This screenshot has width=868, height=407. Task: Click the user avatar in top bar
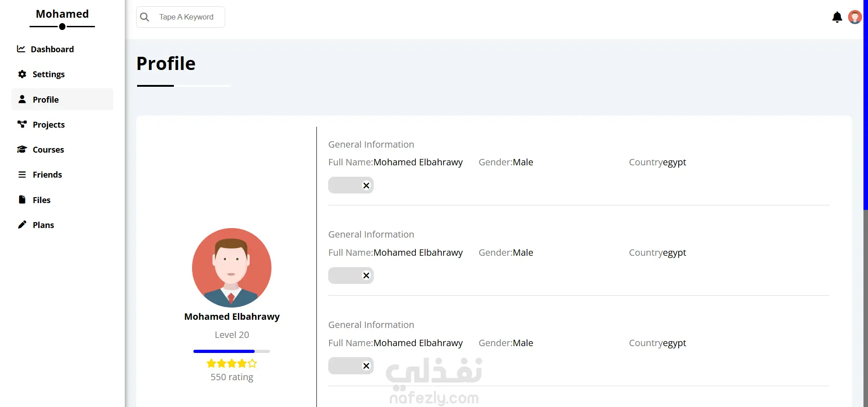[855, 17]
